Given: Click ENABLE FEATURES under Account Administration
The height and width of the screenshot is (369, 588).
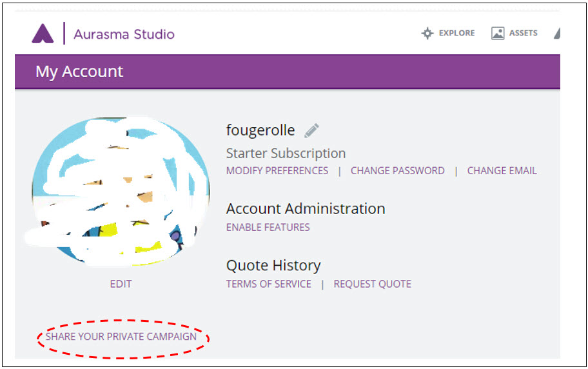Looking at the screenshot, I should pyautogui.click(x=268, y=227).
